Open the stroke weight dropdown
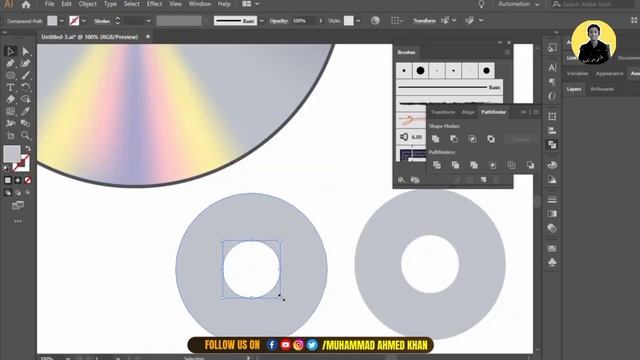 pyautogui.click(x=149, y=21)
